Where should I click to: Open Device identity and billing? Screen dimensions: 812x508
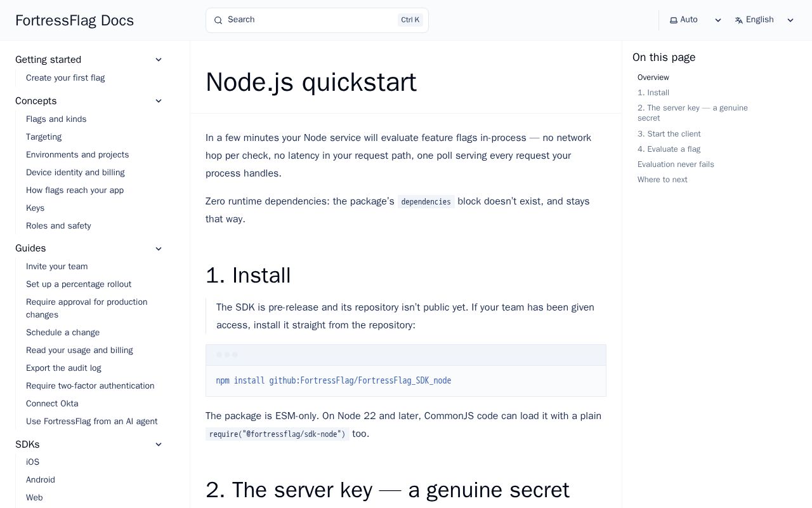click(x=75, y=173)
